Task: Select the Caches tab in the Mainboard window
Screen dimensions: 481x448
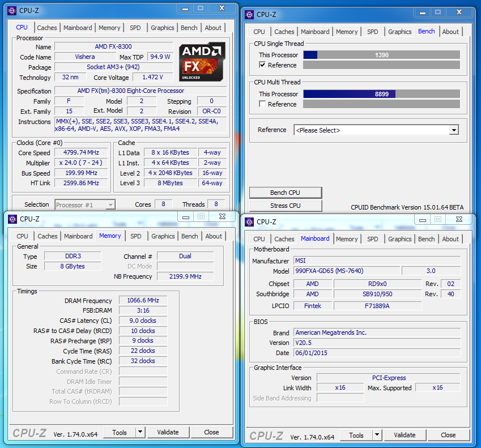Action: 284,239
